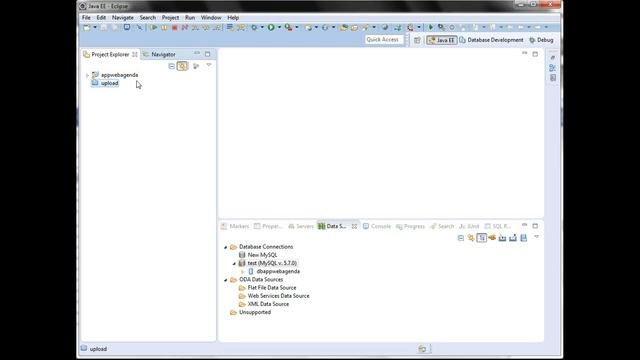Viewport: 640px width, 360px height.
Task: Toggle Link with Editor in Data Source Explorer
Action: pos(471,238)
